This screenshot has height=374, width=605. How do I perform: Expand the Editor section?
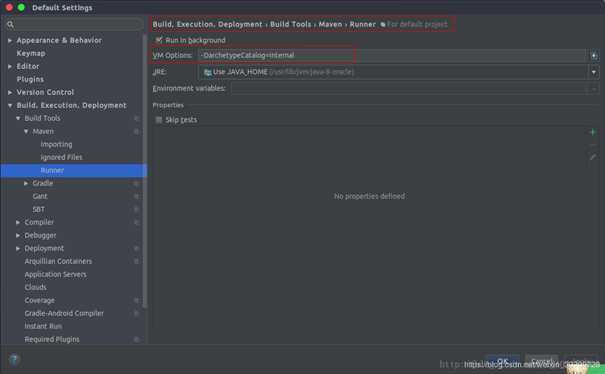pos(10,66)
